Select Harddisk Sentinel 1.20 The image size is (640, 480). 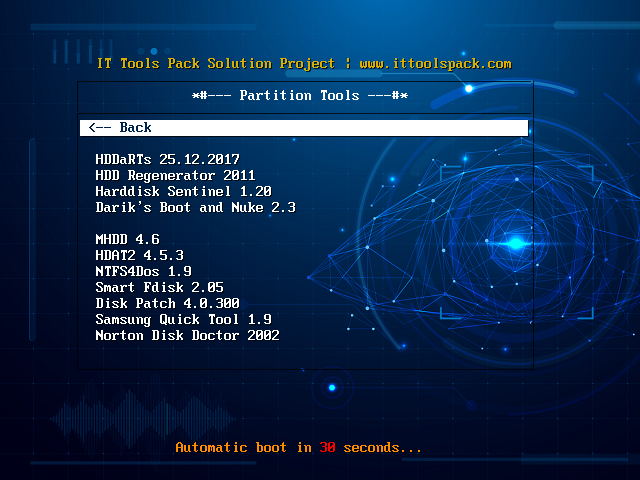click(183, 191)
